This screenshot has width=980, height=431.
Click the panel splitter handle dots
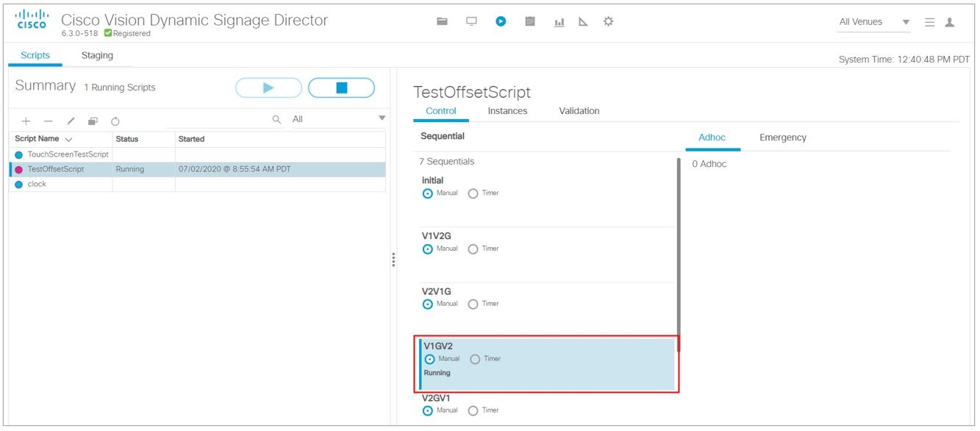pos(393,260)
